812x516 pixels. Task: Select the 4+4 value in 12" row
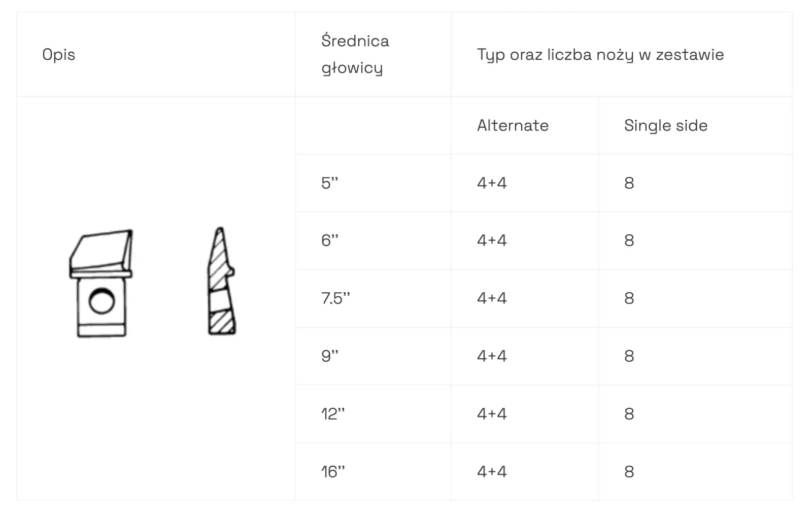[492, 414]
